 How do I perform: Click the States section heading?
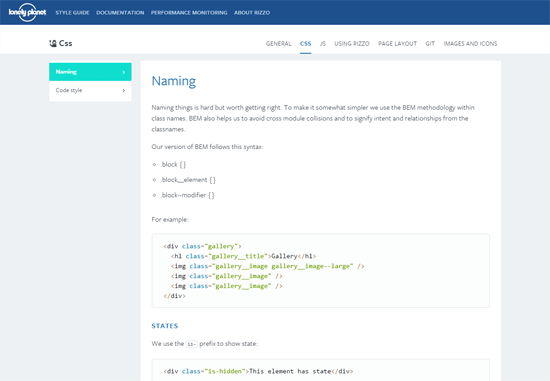(165, 326)
